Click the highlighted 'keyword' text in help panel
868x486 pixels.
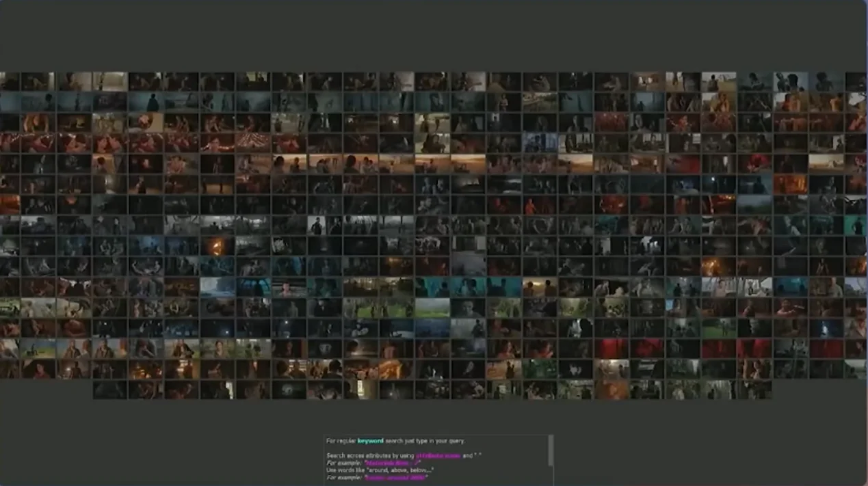click(370, 441)
